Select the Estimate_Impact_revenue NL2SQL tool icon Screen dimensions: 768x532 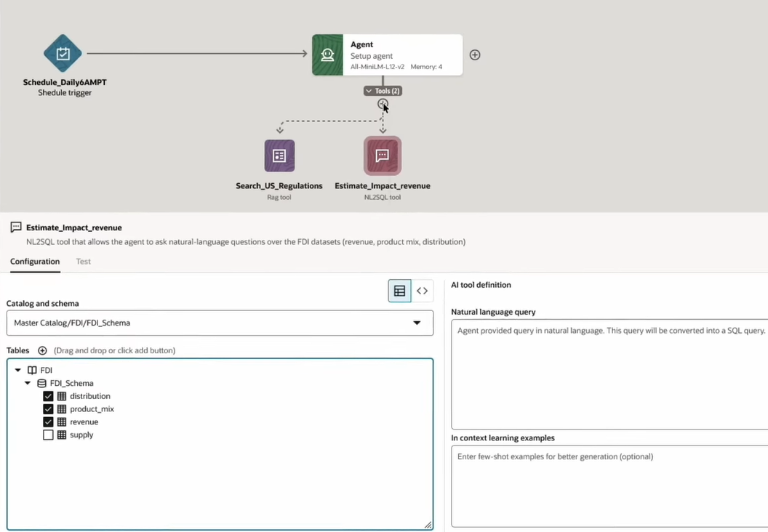[x=383, y=156]
